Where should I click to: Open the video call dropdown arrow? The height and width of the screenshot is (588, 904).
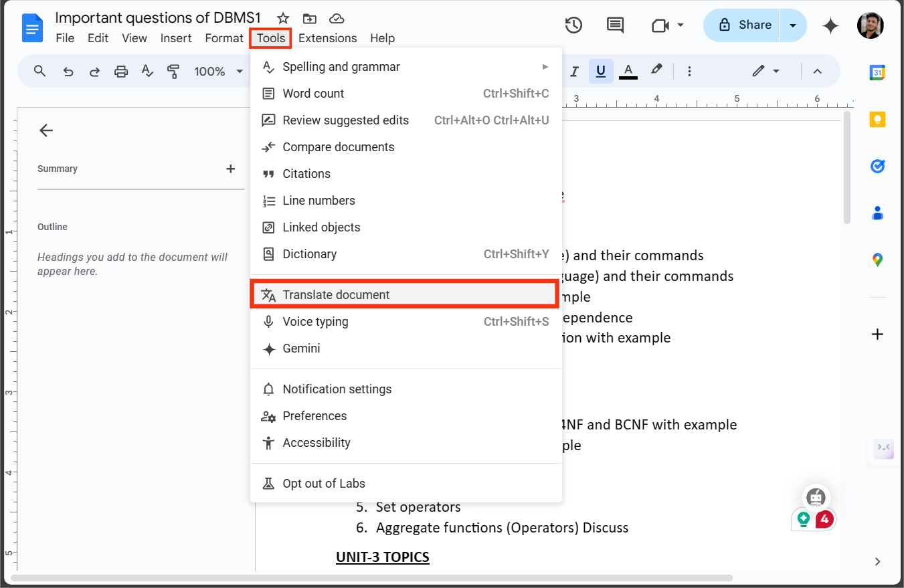tap(681, 25)
